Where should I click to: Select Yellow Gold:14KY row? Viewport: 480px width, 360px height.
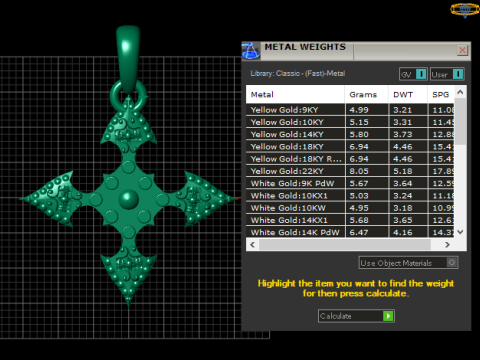coord(350,134)
